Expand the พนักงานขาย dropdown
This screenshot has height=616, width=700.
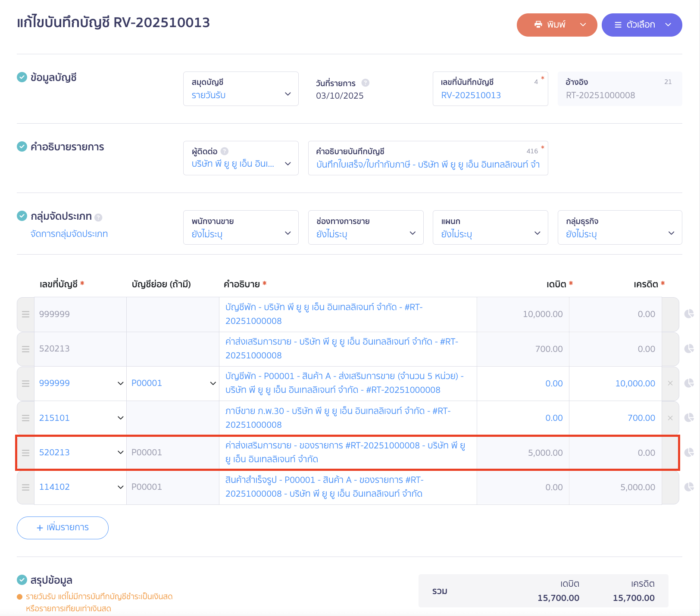click(241, 228)
